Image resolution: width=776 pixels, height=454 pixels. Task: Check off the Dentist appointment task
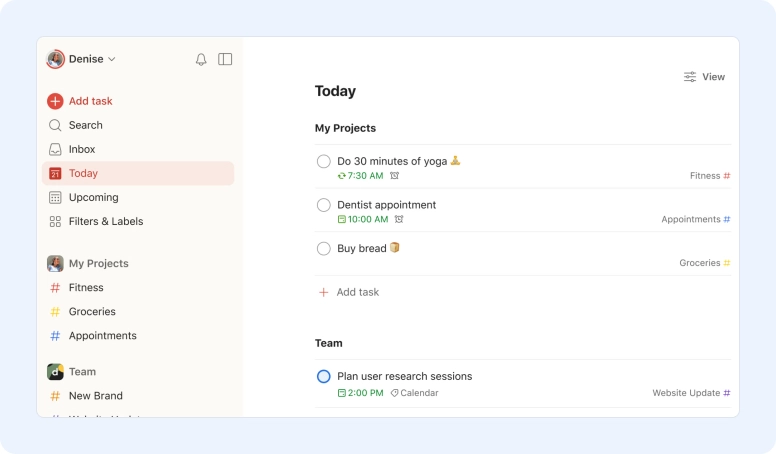tap(324, 205)
